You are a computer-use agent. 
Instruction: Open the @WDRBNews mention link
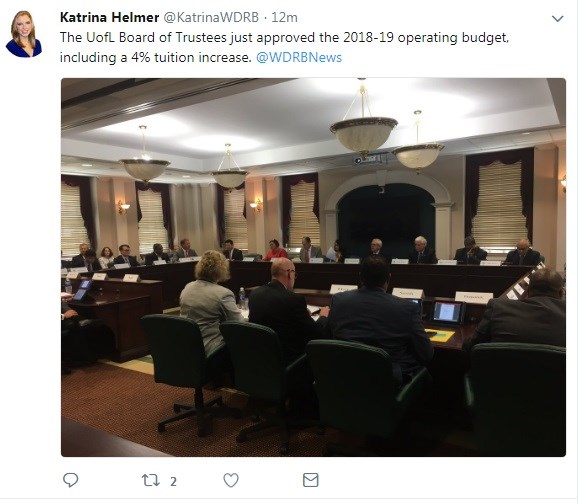(299, 58)
